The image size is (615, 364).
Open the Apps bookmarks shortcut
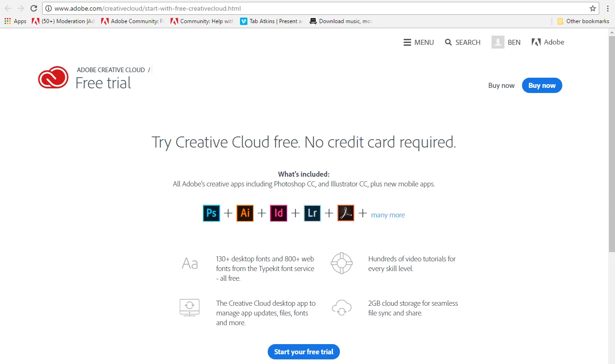(x=15, y=21)
